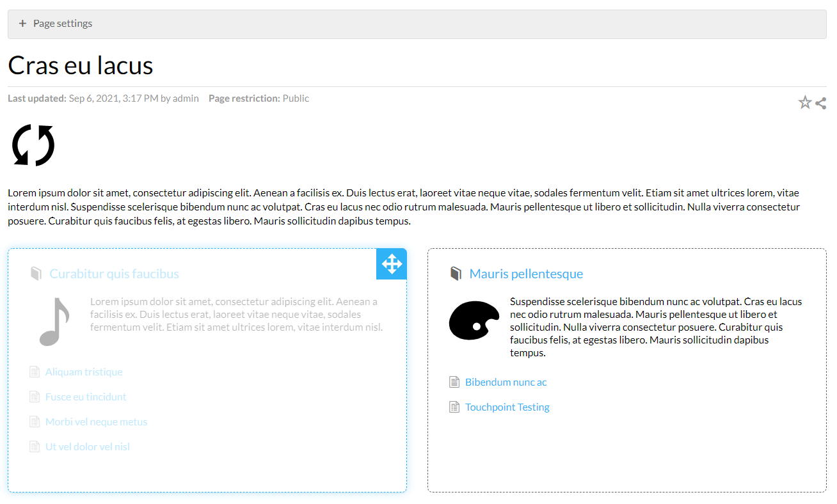Click page icon next to Touchpoint Testing
Viewport: 837px width, 504px height.
point(454,407)
